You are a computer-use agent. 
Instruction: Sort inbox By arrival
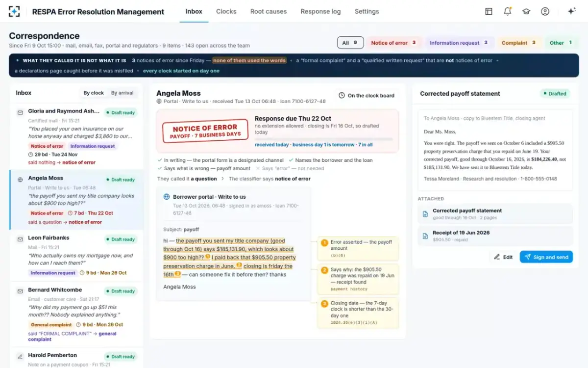(x=122, y=93)
